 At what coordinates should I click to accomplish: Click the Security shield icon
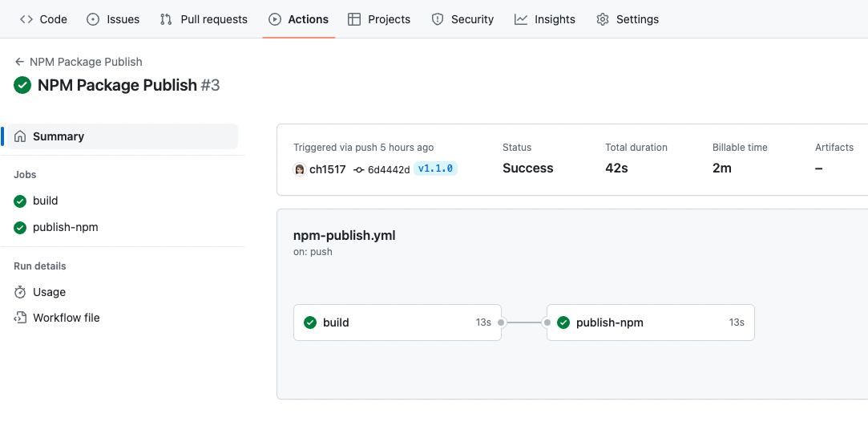click(x=438, y=19)
